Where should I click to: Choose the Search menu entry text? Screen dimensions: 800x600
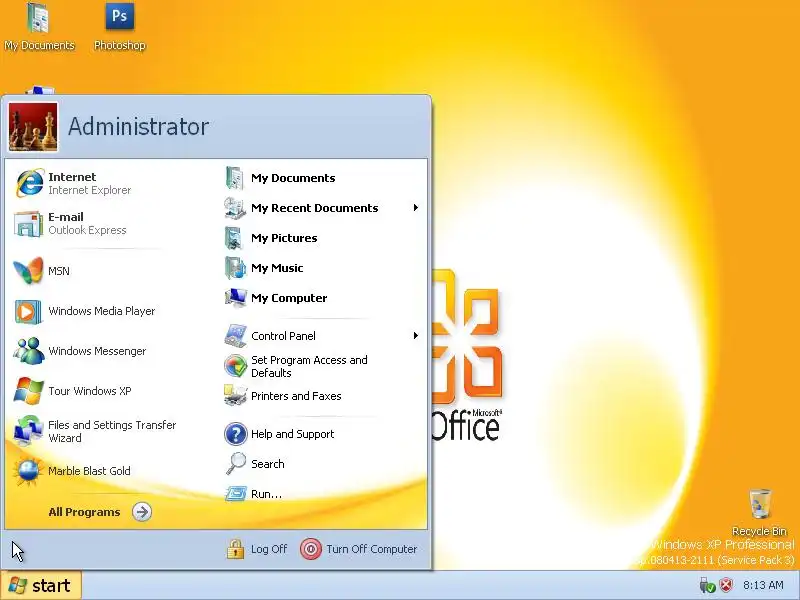[267, 464]
